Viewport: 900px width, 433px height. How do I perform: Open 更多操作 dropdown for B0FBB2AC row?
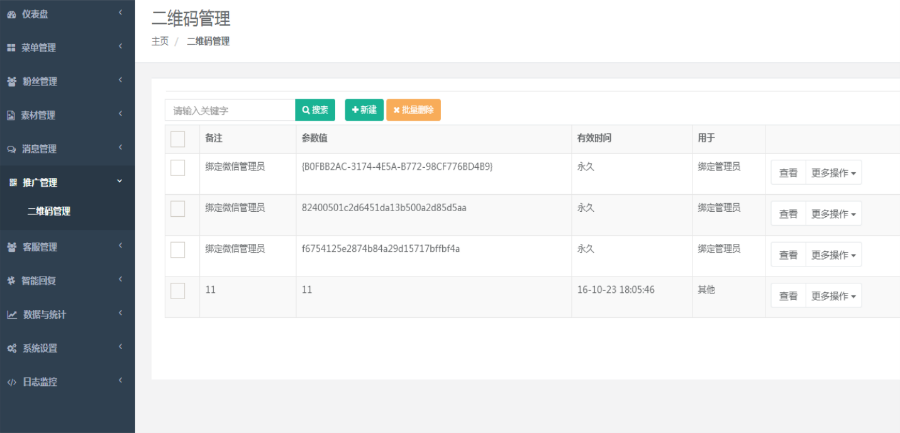pos(833,173)
